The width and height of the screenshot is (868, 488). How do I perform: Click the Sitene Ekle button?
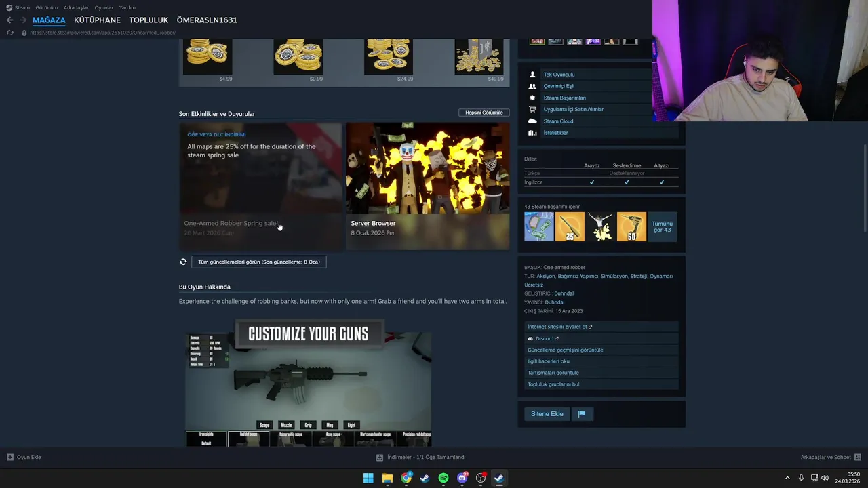547,414
